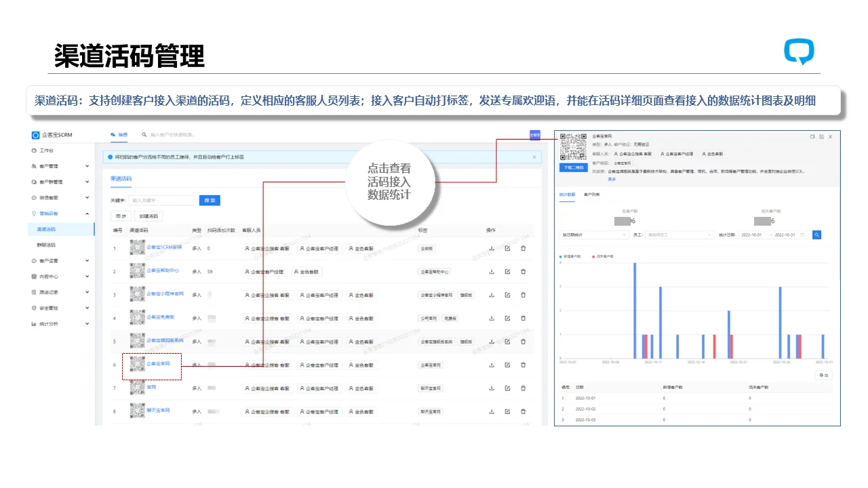868x488 pixels.
Task: Delete row 6 企客宝官网 channel code
Action: pyautogui.click(x=523, y=365)
